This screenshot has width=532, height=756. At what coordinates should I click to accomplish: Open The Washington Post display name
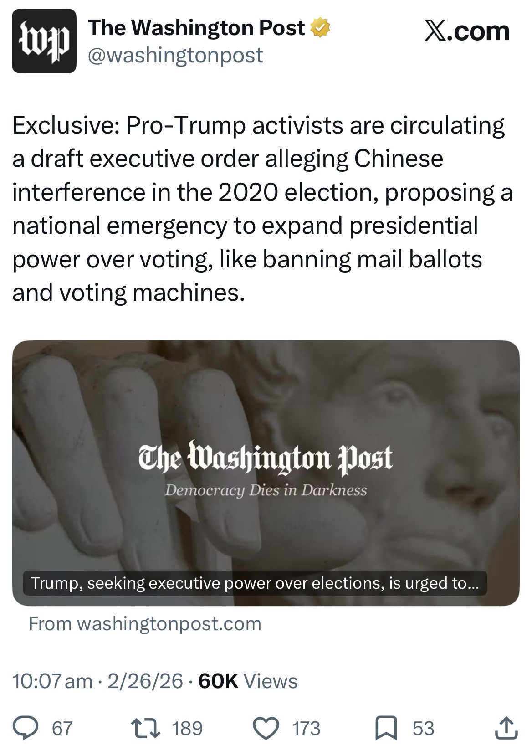coord(197,28)
